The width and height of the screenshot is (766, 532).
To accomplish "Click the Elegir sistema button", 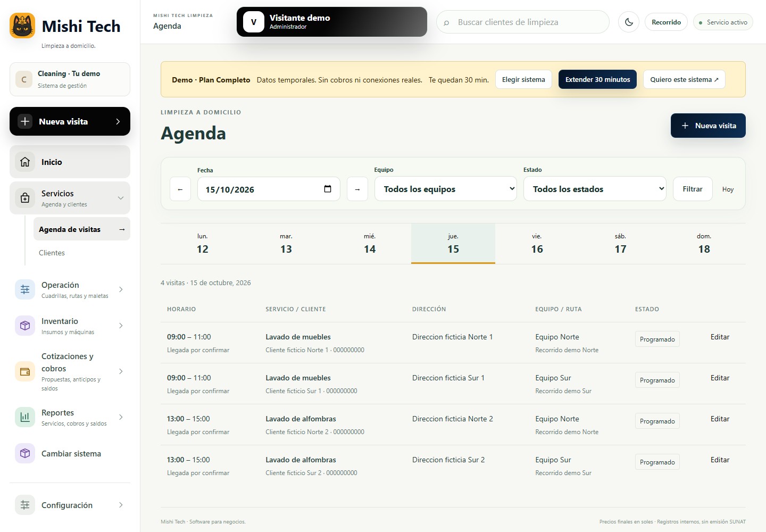I will click(x=523, y=79).
